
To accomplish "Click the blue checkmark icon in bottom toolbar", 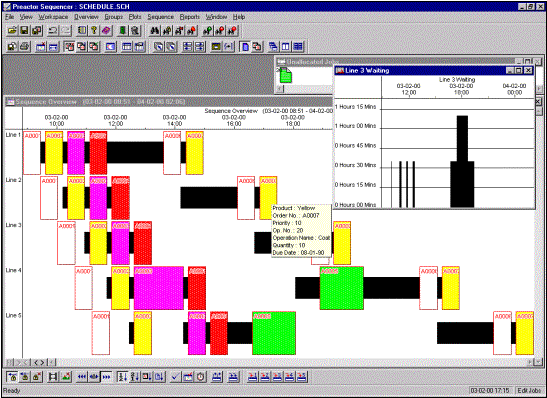I will (175, 377).
